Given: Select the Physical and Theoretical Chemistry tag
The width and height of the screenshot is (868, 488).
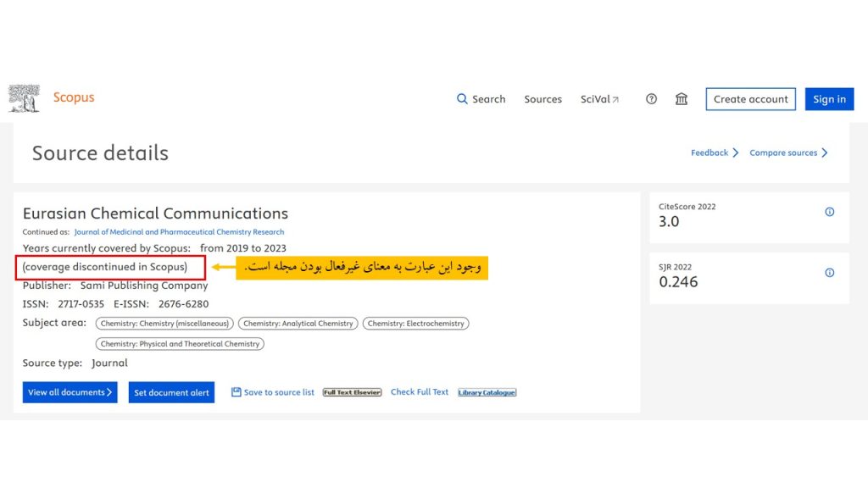Looking at the screenshot, I should [180, 344].
